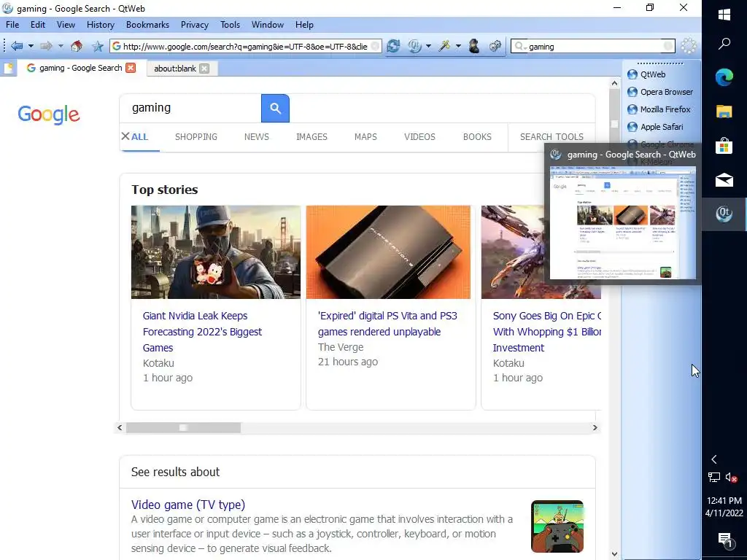Select the BOOKS search filter

(477, 136)
